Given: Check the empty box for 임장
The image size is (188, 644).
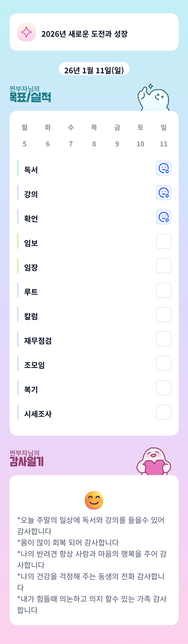Looking at the screenshot, I should (163, 266).
